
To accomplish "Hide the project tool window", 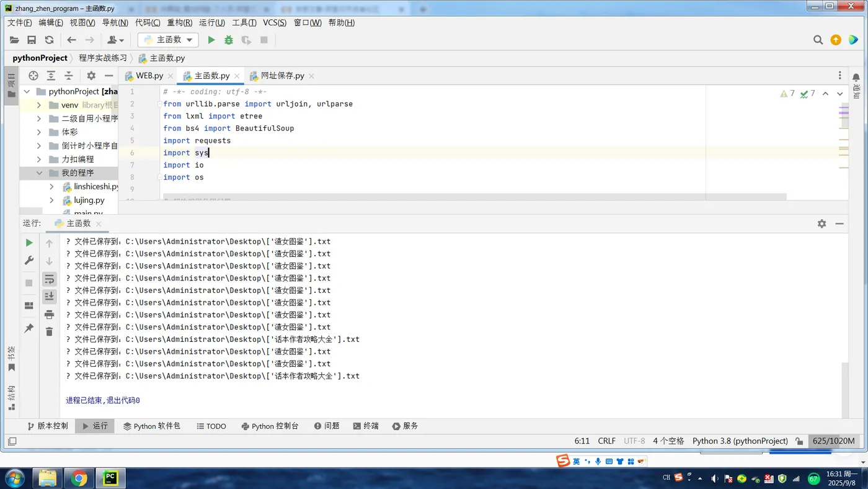I will click(x=108, y=76).
